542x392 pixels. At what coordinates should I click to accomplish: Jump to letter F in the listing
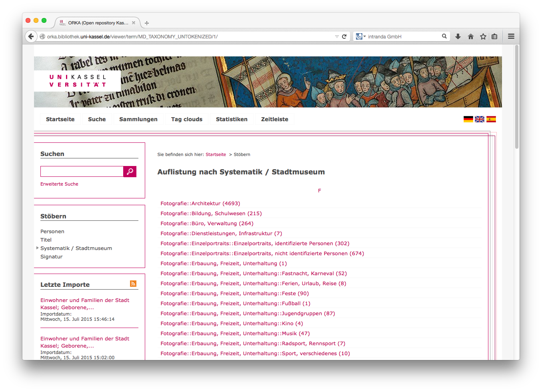tap(319, 191)
